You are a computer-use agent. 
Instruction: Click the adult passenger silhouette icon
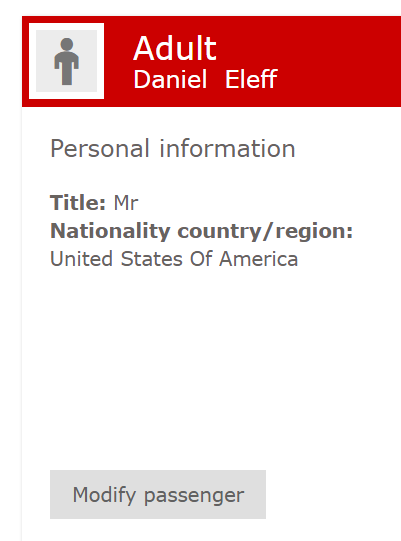(67, 61)
